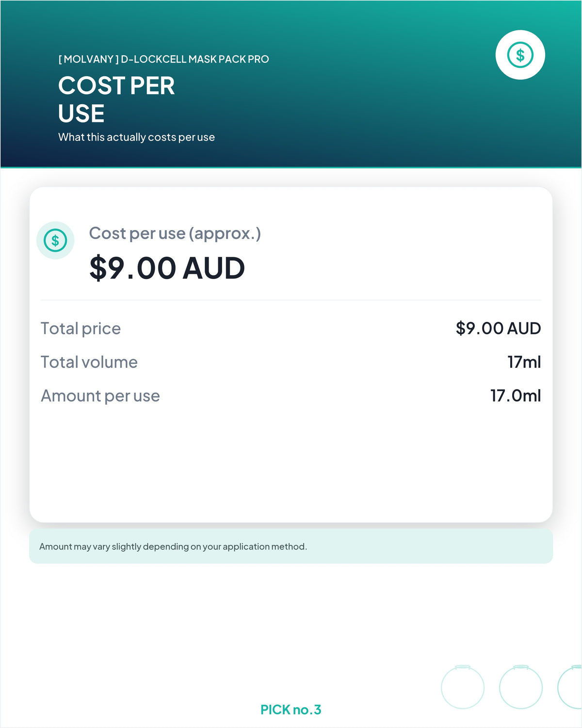Click the PICK no.3 label
The width and height of the screenshot is (582, 728).
(291, 710)
